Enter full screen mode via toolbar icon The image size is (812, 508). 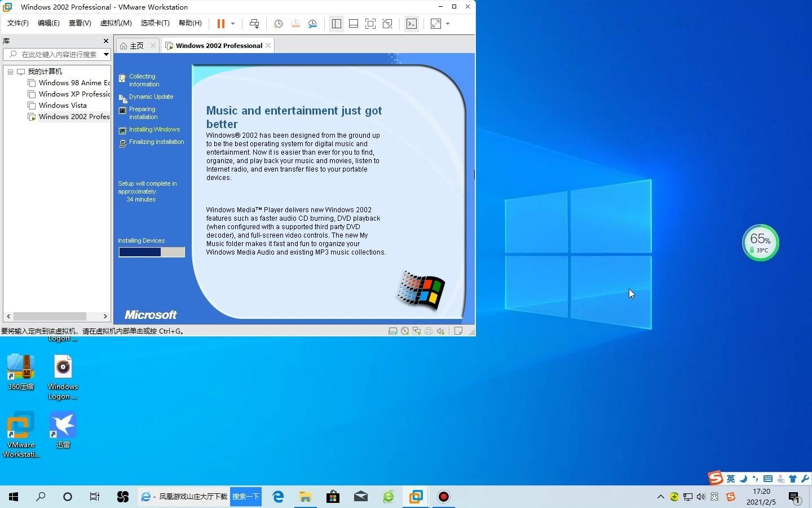coord(370,24)
